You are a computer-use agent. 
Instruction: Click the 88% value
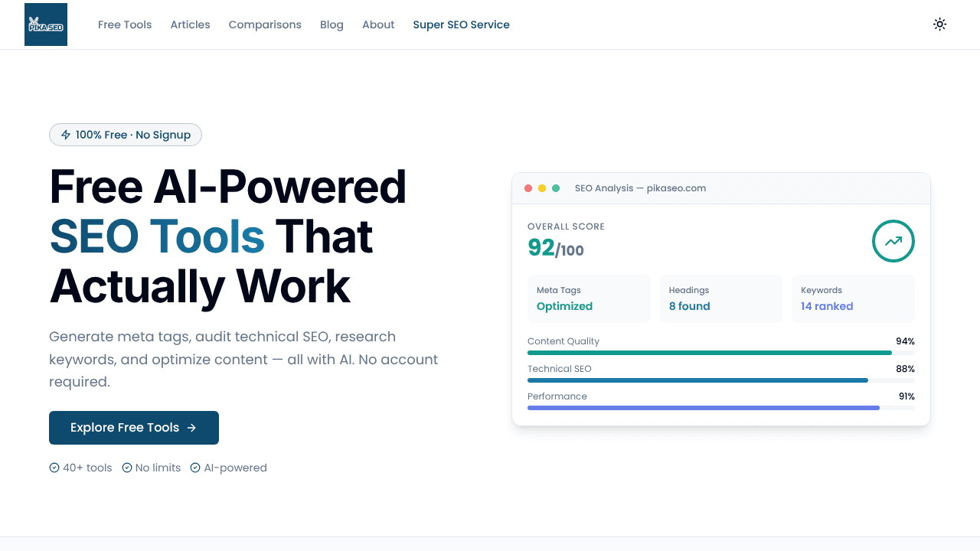905,369
